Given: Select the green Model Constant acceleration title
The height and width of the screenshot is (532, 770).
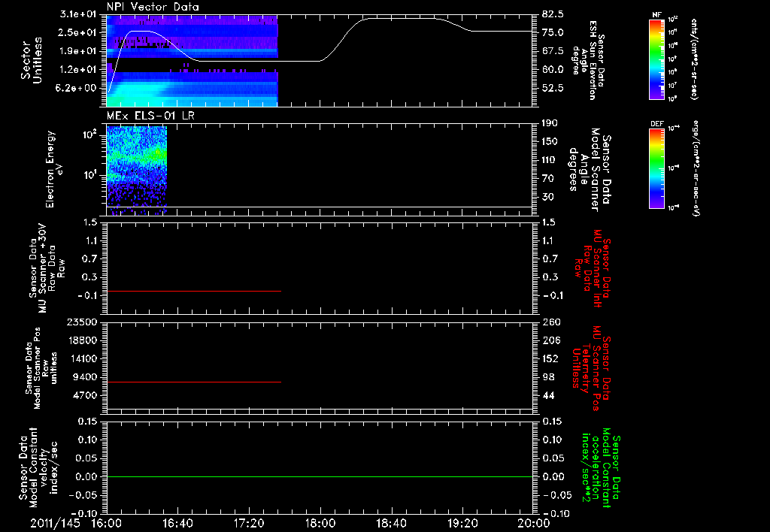Looking at the screenshot, I should pyautogui.click(x=601, y=467).
